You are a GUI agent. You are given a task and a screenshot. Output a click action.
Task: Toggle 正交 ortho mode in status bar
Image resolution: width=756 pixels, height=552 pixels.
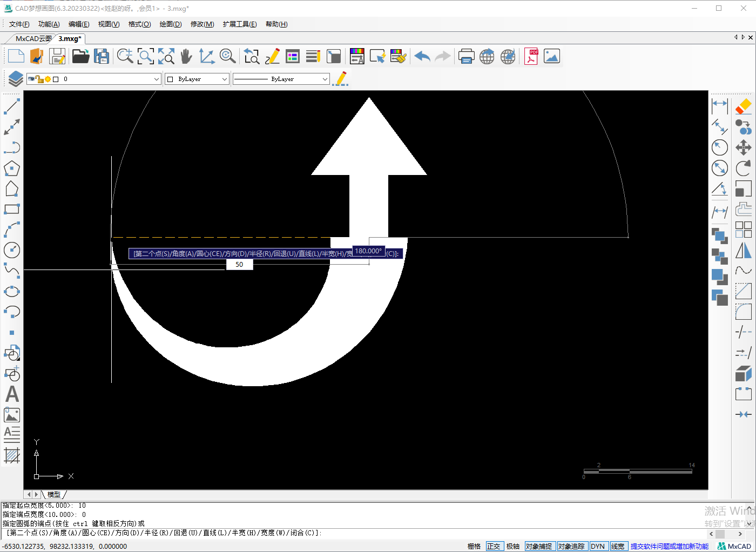coord(494,546)
